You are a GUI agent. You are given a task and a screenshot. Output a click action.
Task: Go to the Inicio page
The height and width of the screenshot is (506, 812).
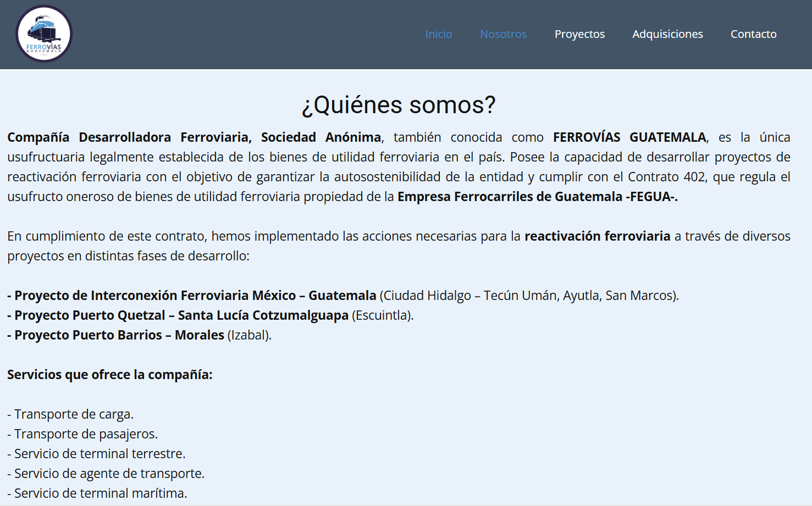(x=438, y=34)
